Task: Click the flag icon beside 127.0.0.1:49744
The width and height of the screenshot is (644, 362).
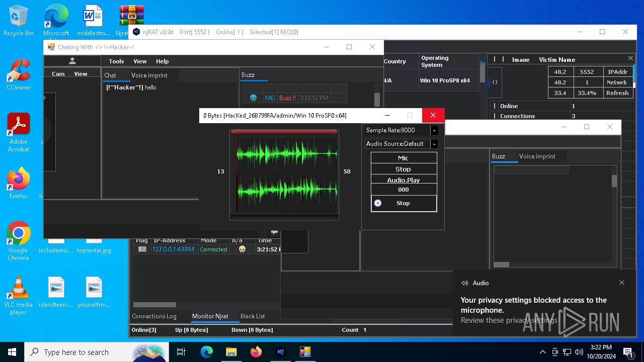Action: [x=142, y=249]
